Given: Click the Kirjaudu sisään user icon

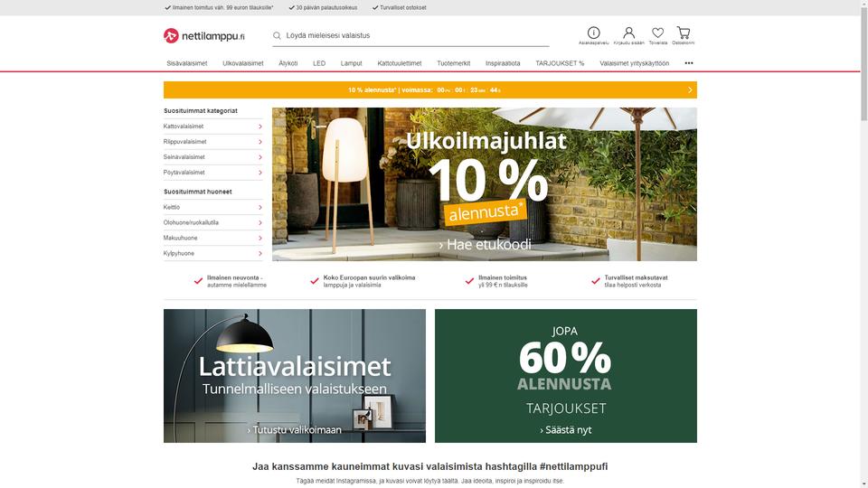Looking at the screenshot, I should (x=629, y=33).
